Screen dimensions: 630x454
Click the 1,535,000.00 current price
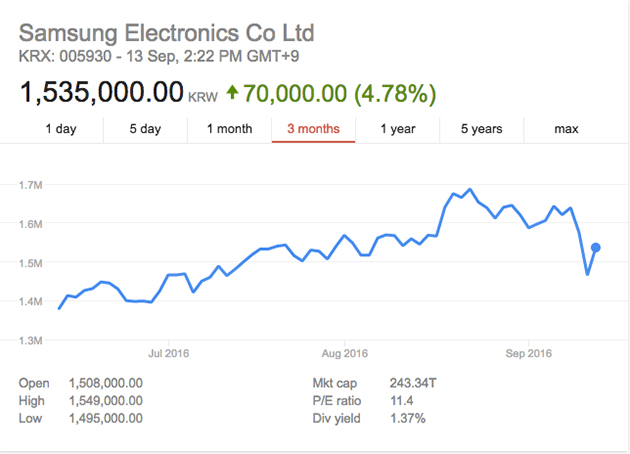101,94
